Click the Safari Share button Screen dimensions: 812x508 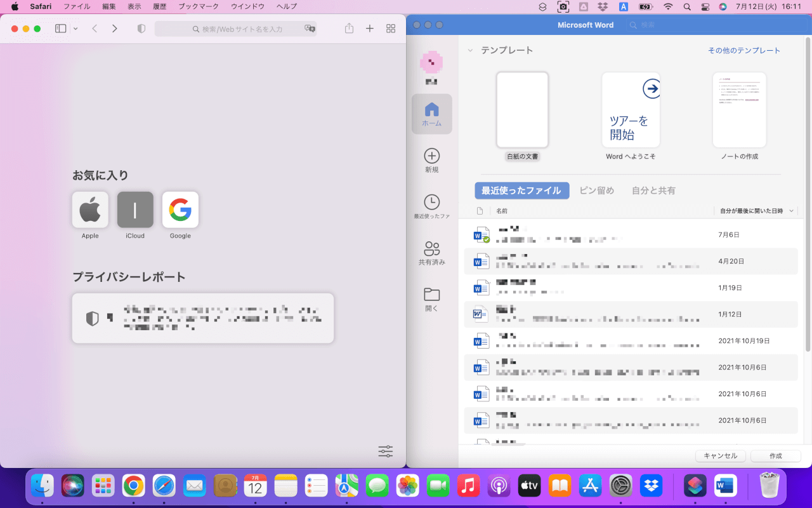(349, 29)
